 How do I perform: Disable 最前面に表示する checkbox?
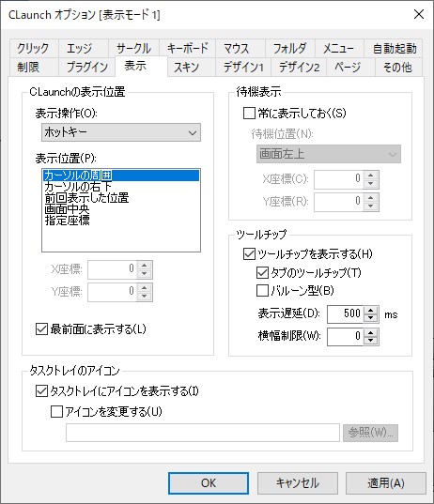(41, 329)
